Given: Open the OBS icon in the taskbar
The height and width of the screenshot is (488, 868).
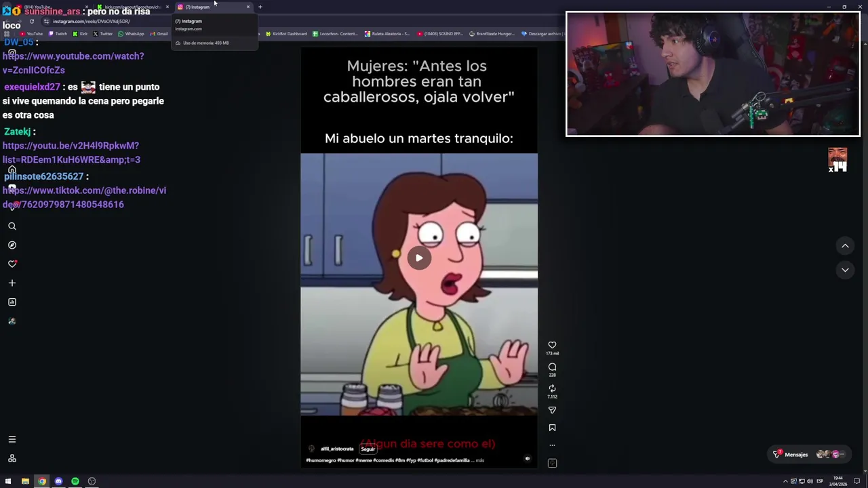Looking at the screenshot, I should 92,481.
